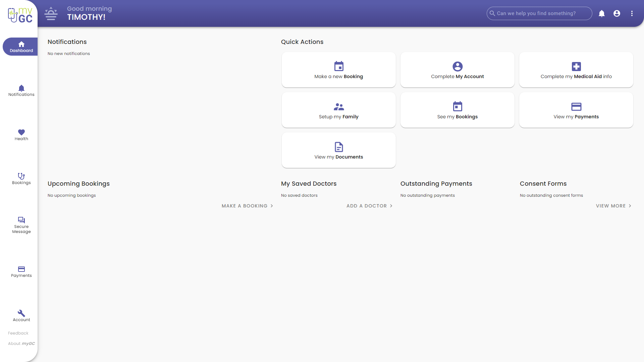Open the three-dot more options menu

[632, 13]
